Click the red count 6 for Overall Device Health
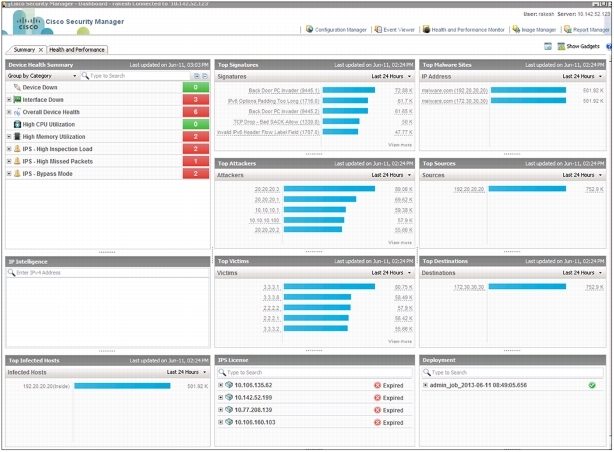The image size is (614, 452). (195, 112)
